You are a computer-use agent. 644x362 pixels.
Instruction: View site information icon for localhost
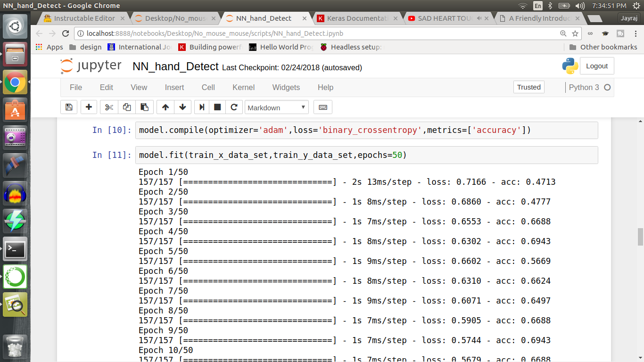click(x=80, y=33)
